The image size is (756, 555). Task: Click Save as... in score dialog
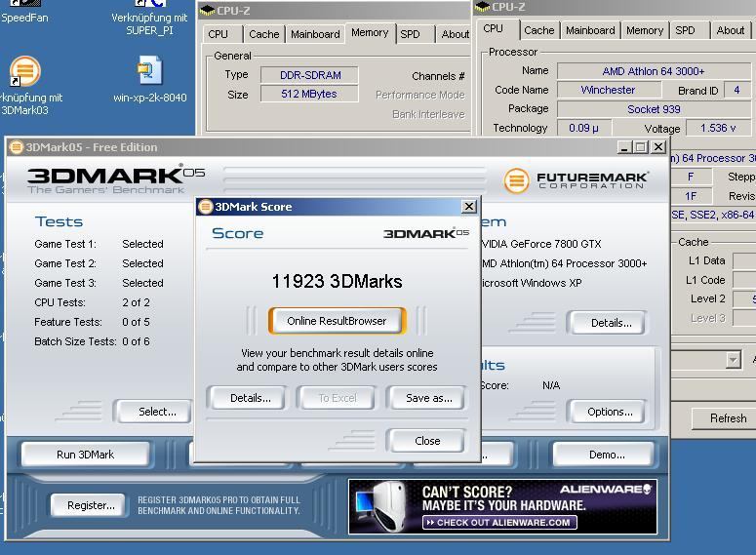tap(428, 398)
